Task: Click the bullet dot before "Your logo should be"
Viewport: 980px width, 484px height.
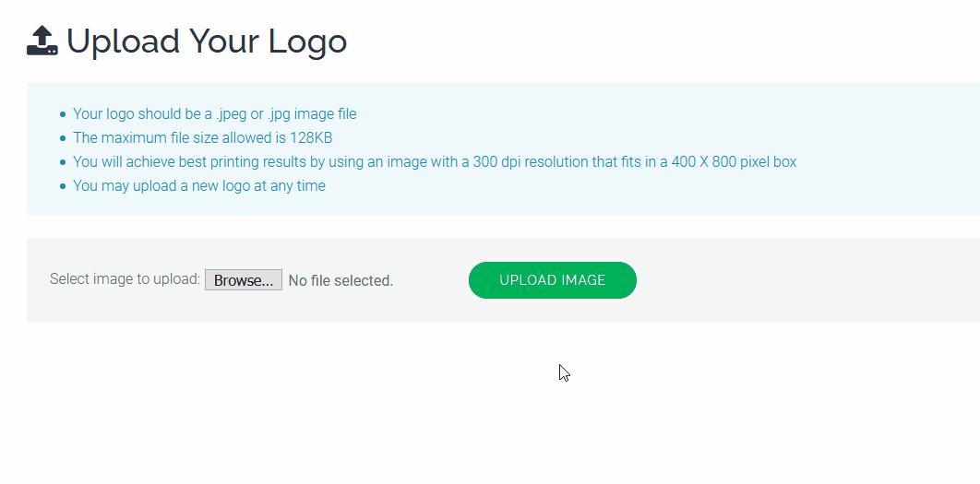Action: 63,115
